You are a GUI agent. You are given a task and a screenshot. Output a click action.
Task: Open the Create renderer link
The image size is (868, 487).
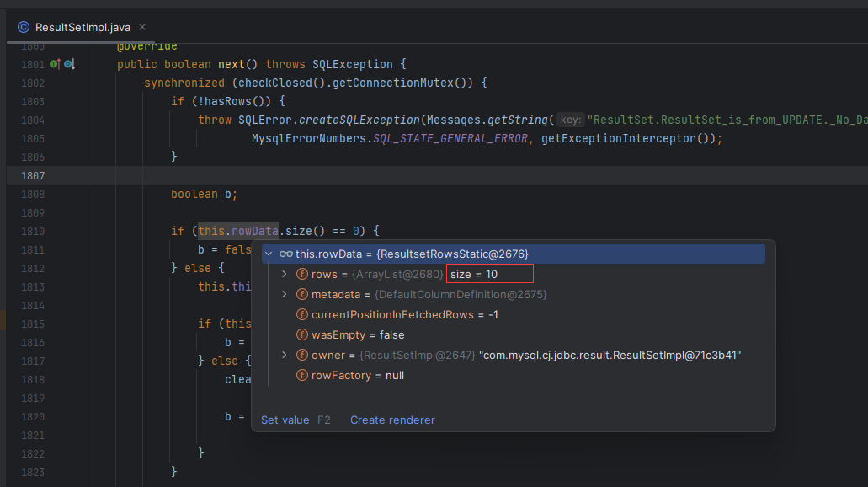click(x=392, y=420)
